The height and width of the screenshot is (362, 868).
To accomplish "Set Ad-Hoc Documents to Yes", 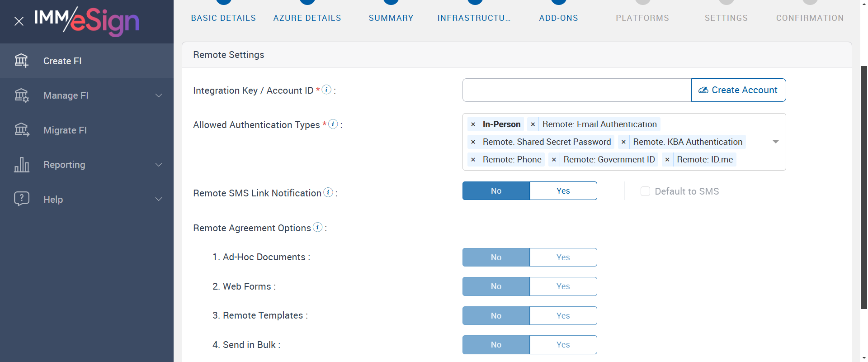I will pyautogui.click(x=563, y=257).
